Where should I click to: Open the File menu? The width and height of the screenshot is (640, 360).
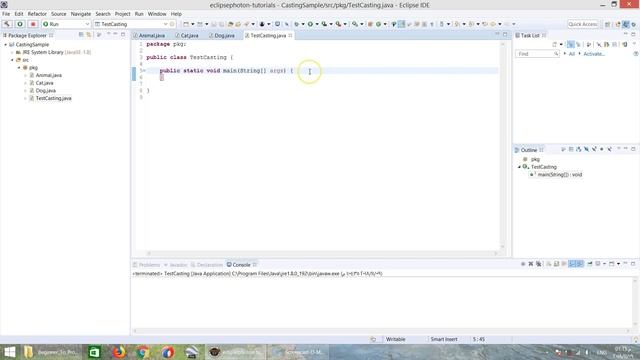(x=6, y=14)
